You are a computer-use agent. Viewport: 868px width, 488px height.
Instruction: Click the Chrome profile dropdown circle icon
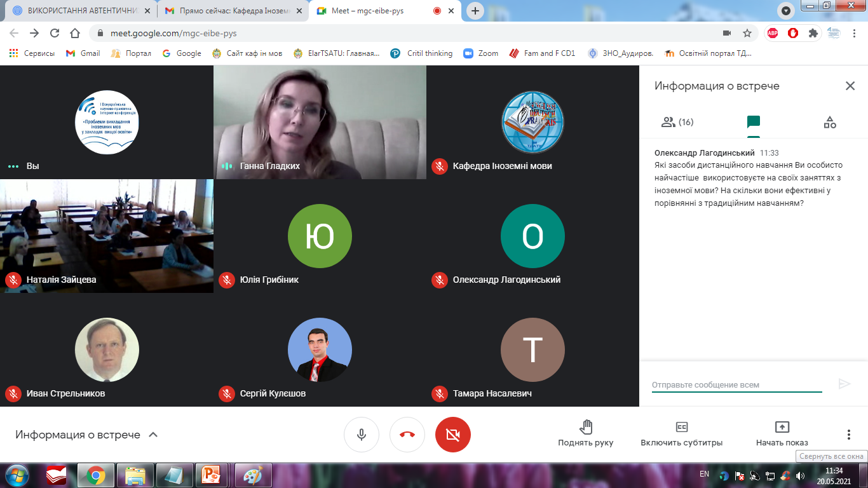786,11
